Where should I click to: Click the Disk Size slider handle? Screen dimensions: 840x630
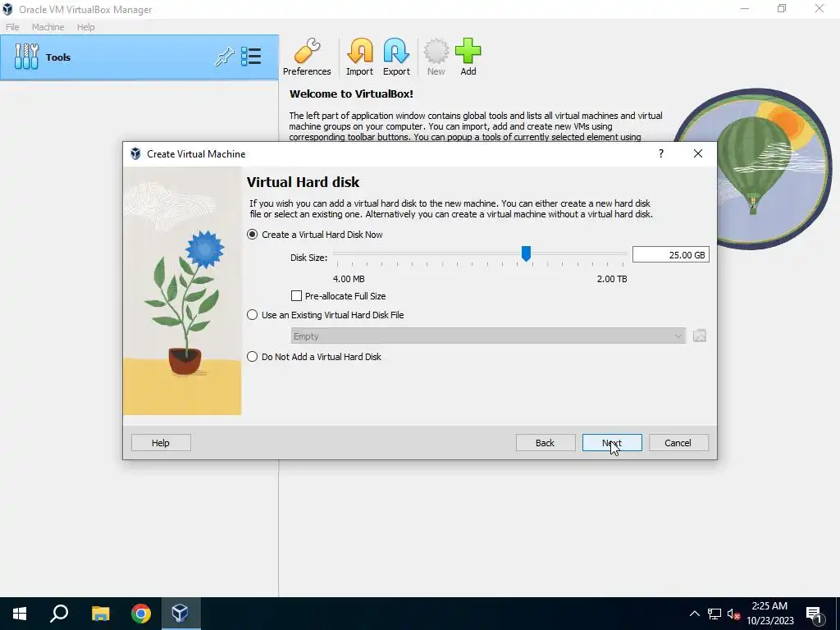526,253
